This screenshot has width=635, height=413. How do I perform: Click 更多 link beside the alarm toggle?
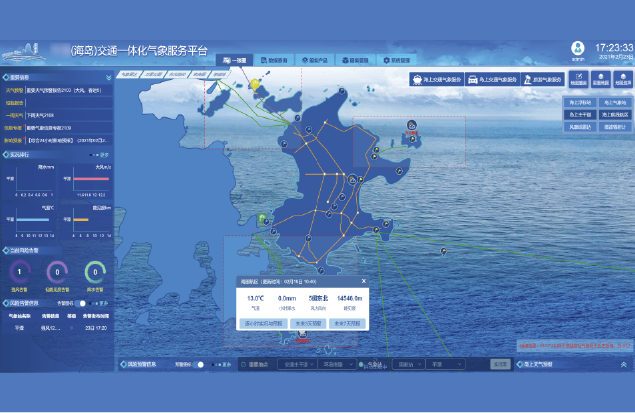coord(104,303)
